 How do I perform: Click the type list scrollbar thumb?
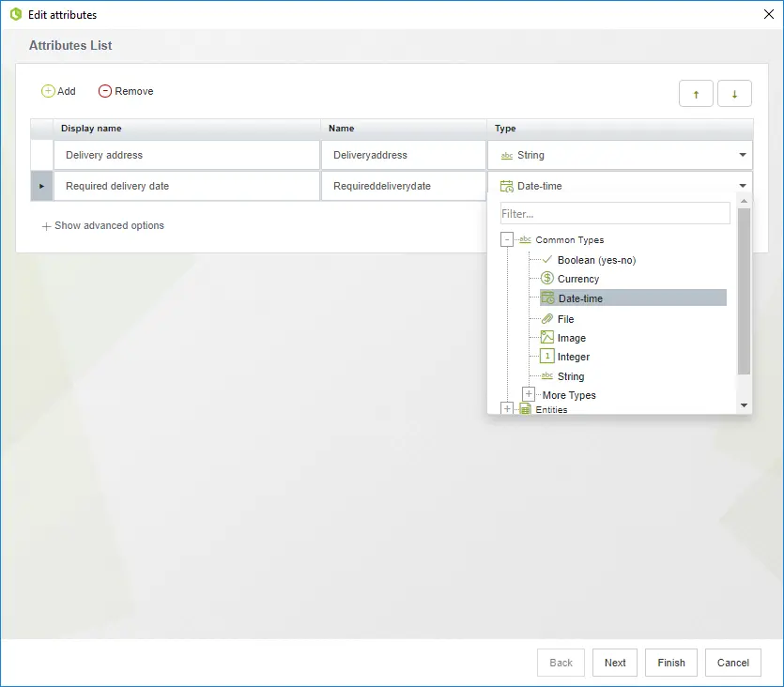pyautogui.click(x=744, y=291)
